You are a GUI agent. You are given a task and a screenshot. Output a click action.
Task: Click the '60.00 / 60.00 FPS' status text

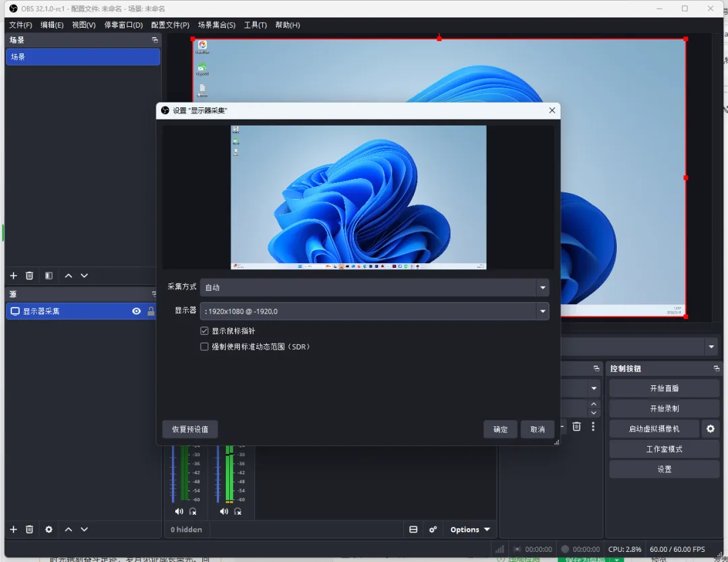677,549
